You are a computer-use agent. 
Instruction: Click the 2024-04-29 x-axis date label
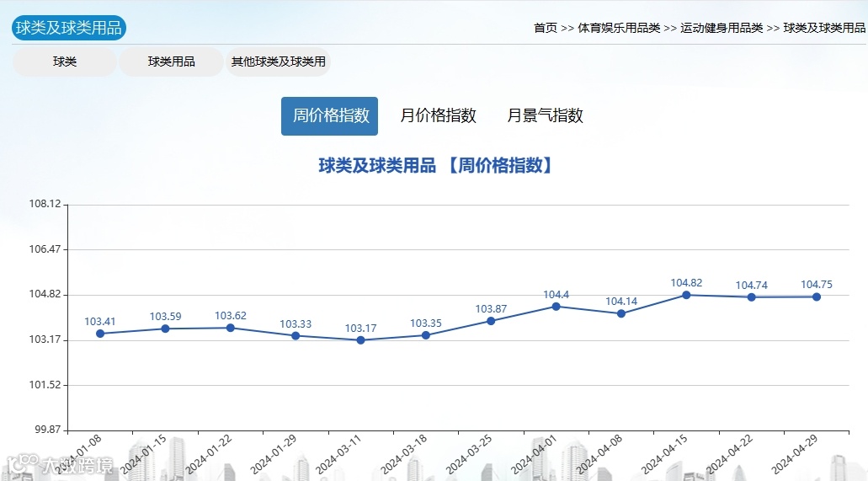[x=795, y=454]
